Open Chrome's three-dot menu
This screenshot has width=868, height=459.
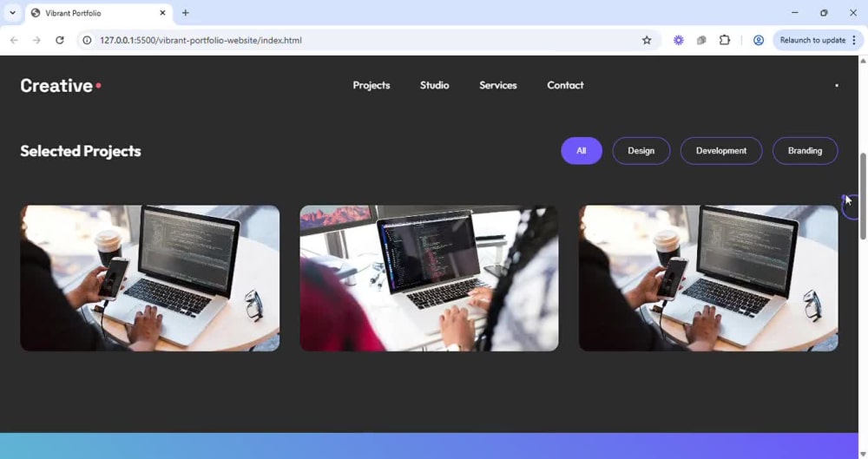click(854, 40)
